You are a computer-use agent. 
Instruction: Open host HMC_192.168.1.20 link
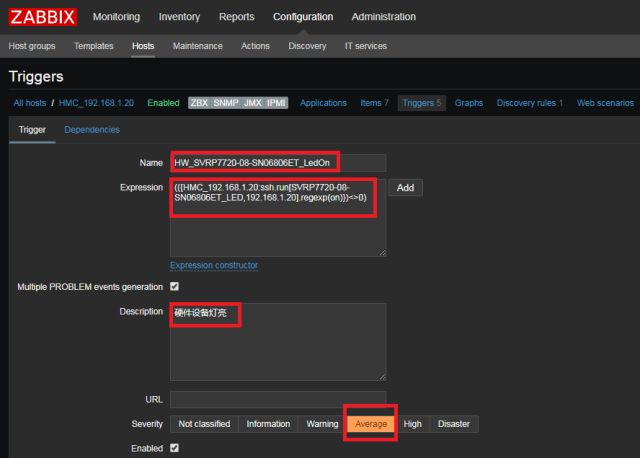96,103
